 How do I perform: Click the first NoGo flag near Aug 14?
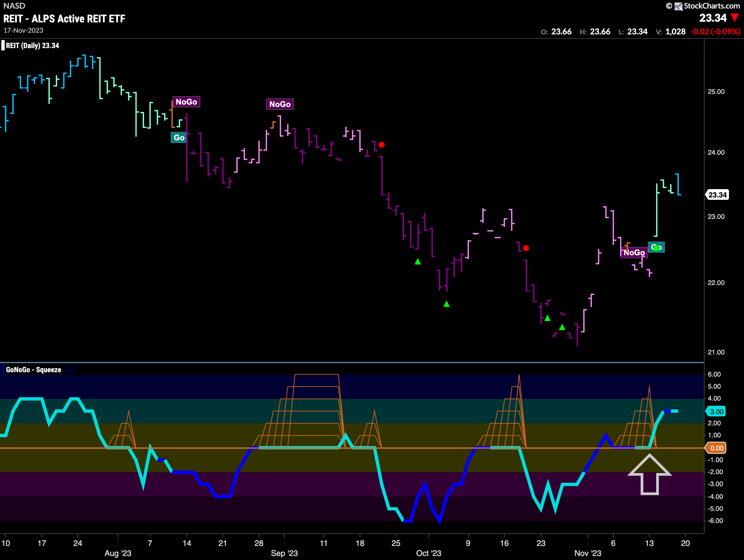coord(187,102)
